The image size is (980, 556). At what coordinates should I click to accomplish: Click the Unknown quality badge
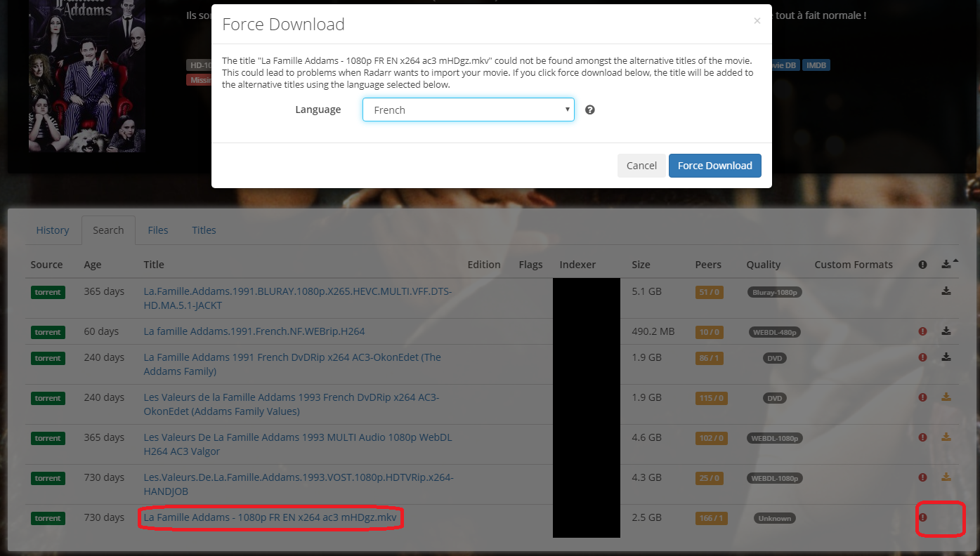pos(775,518)
